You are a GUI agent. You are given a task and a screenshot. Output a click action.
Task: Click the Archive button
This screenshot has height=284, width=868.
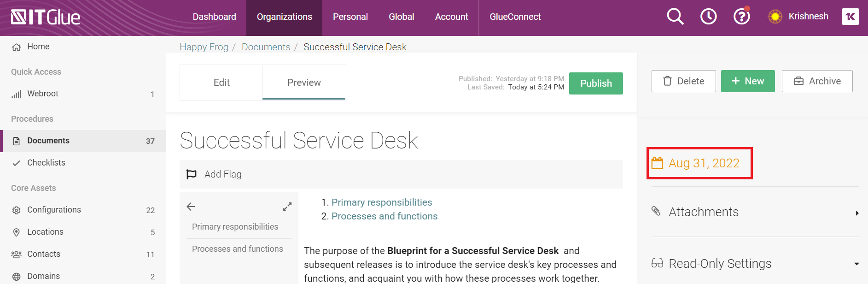coord(817,81)
